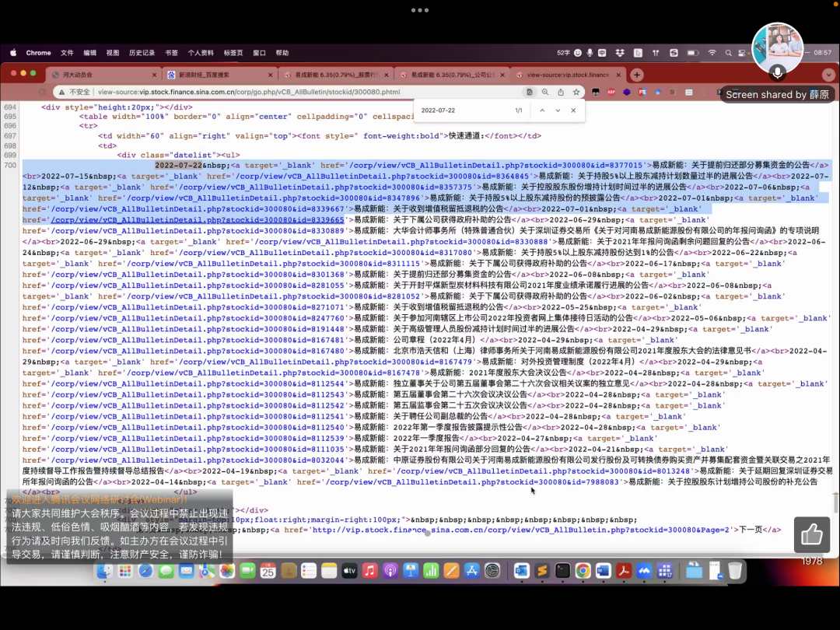
Task: Open Mail from the Dock
Action: [x=186, y=571]
